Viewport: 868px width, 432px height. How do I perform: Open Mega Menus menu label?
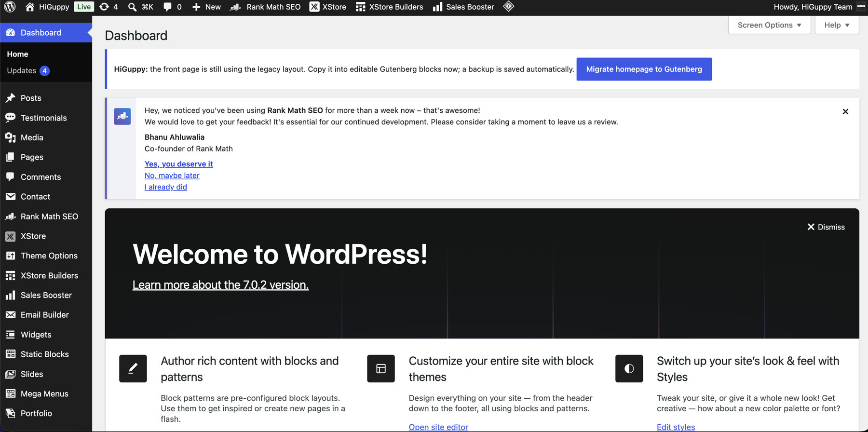click(x=44, y=393)
